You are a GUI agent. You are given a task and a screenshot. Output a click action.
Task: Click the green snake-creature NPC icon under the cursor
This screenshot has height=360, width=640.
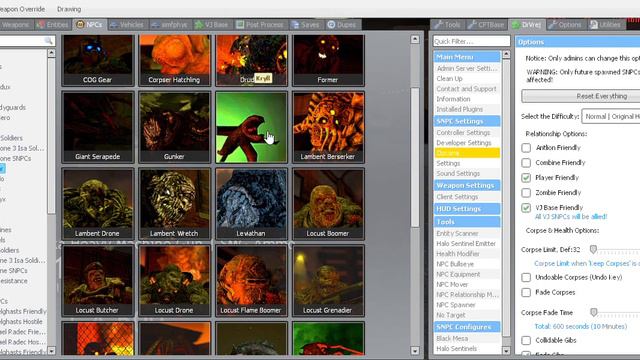[251, 127]
